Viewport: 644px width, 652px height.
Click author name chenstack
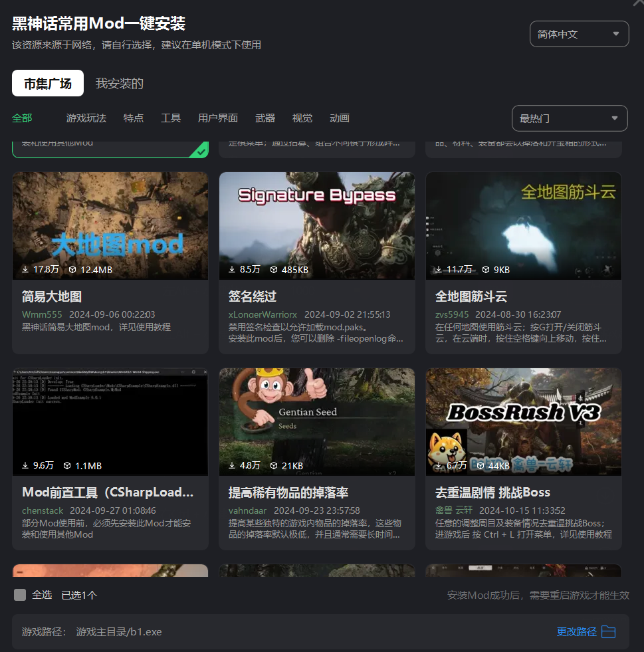click(43, 510)
